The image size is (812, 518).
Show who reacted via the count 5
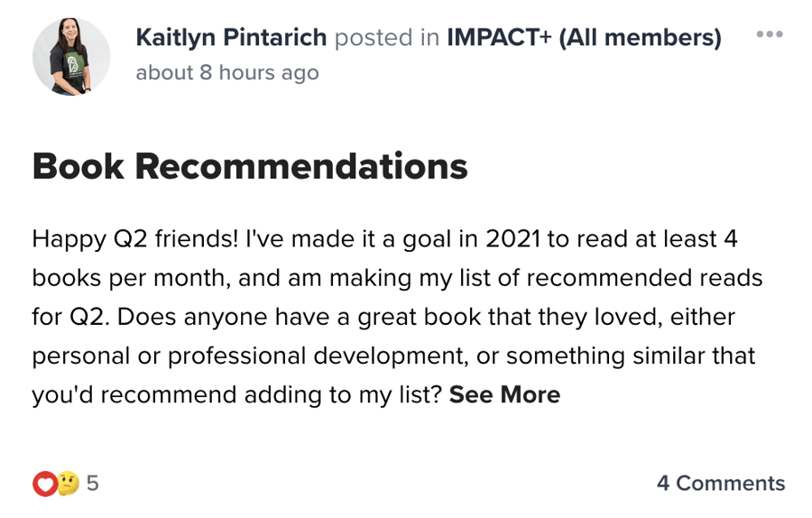[92, 484]
